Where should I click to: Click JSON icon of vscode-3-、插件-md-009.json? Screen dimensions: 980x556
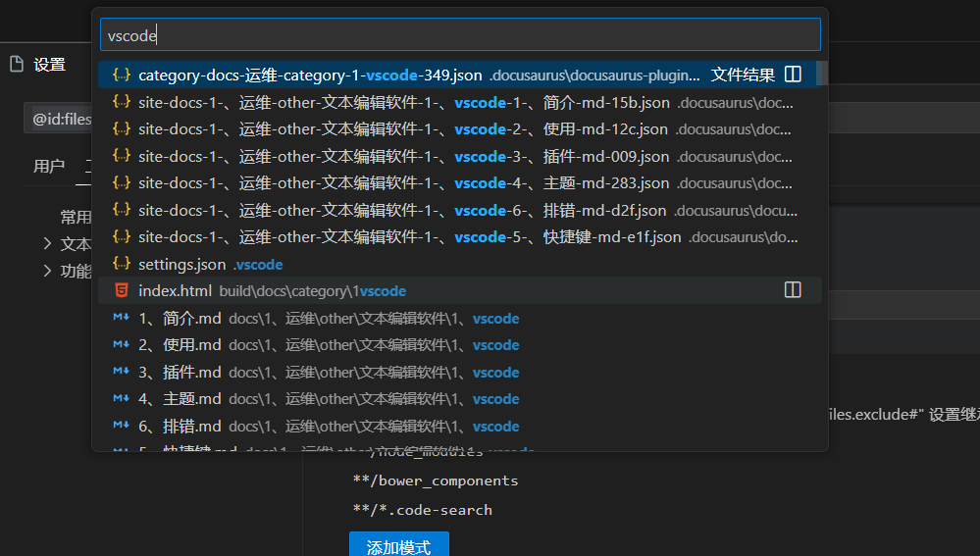tap(122, 156)
